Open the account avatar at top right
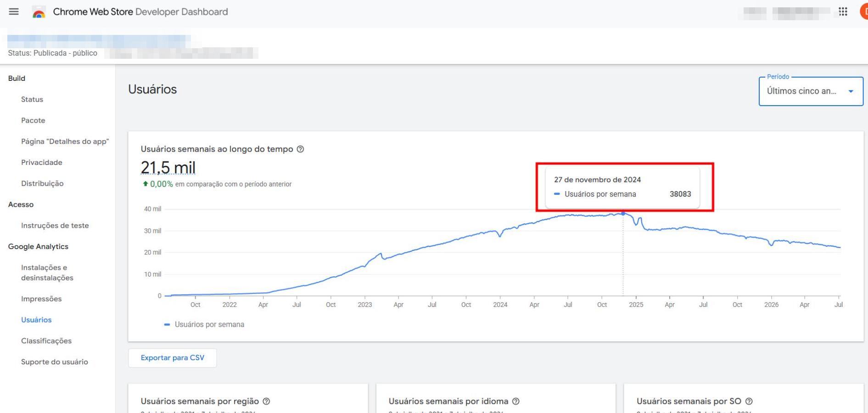The height and width of the screenshot is (413, 868). (864, 12)
